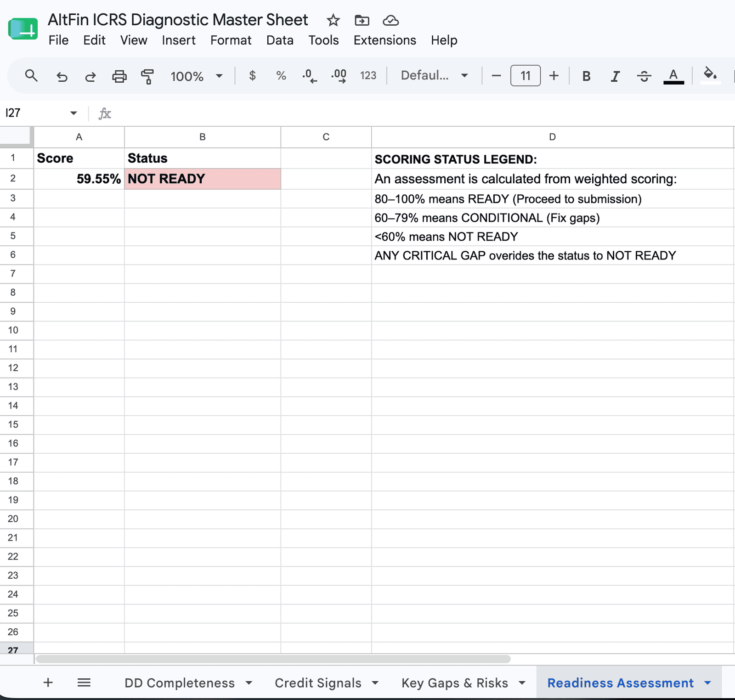Select the Status header cell

(x=202, y=158)
